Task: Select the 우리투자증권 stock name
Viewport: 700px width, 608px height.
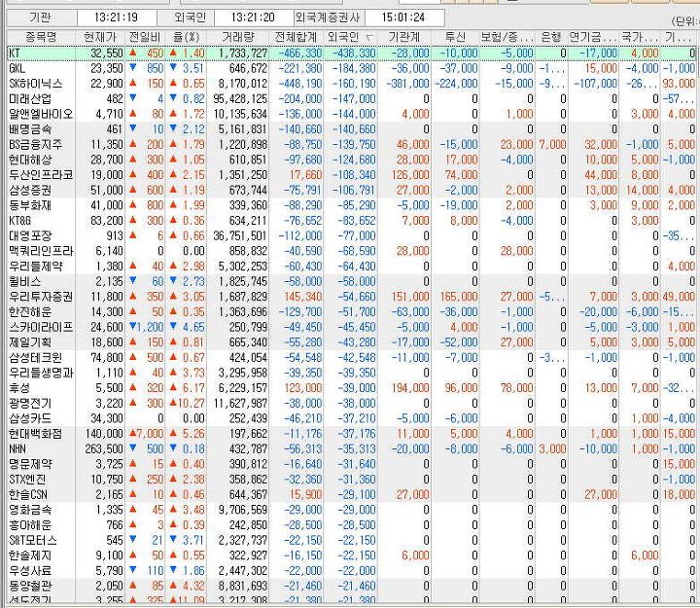Action: [41, 297]
